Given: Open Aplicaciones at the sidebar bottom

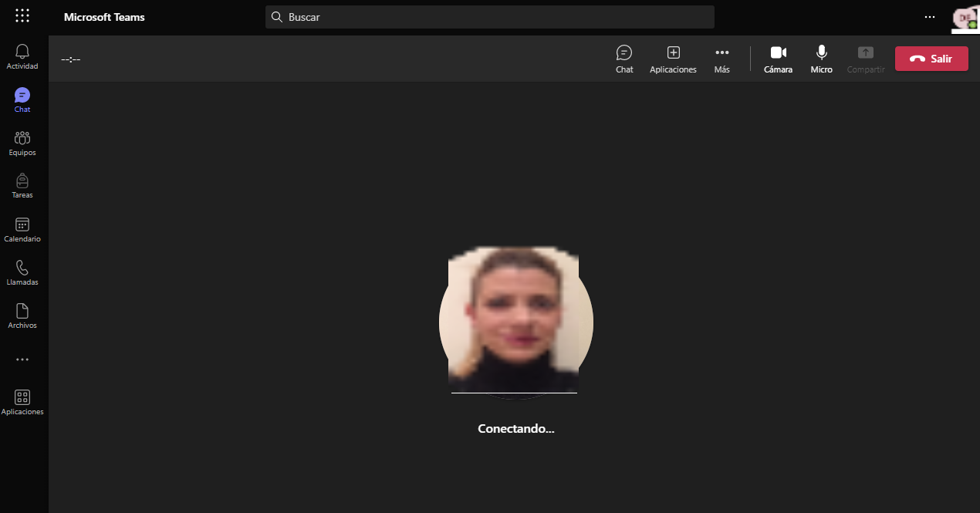Looking at the screenshot, I should (x=22, y=403).
